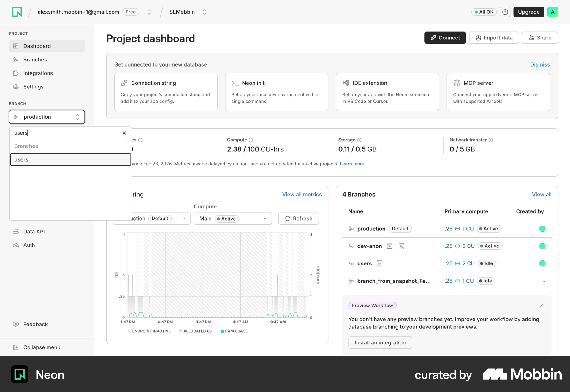
Task: Open Integrations in the sidebar
Action: click(47, 73)
